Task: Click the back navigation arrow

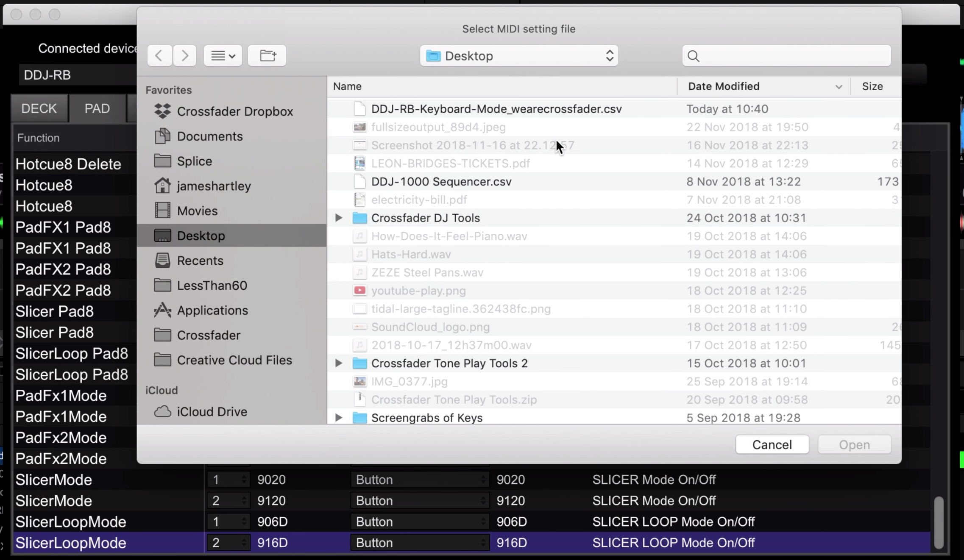Action: pyautogui.click(x=159, y=55)
